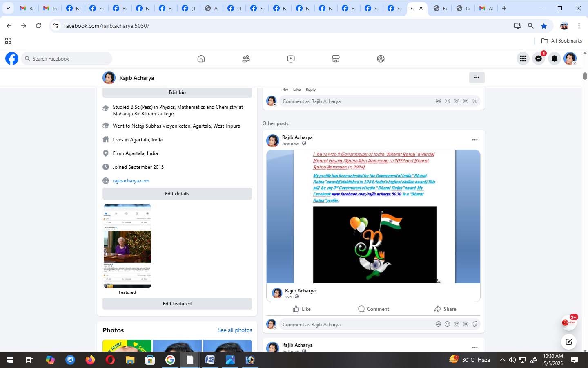This screenshot has width=588, height=368.
Task: Click Like under the 4w comment
Action: [x=297, y=90]
